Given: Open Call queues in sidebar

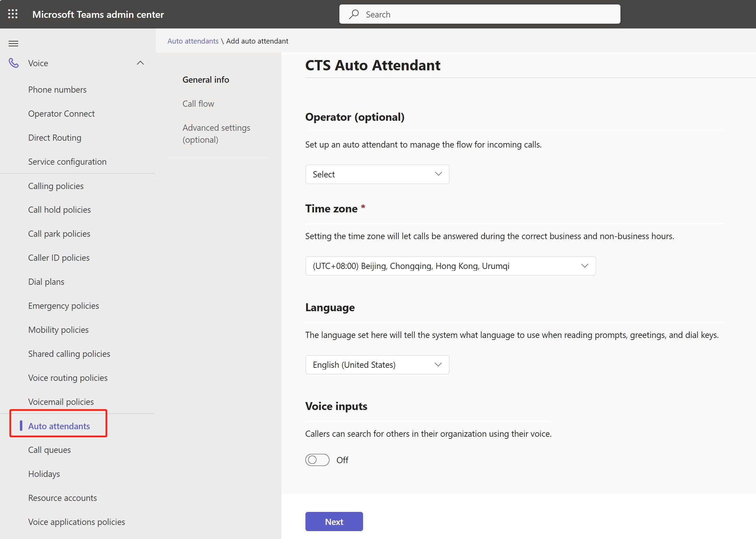Looking at the screenshot, I should click(x=49, y=450).
